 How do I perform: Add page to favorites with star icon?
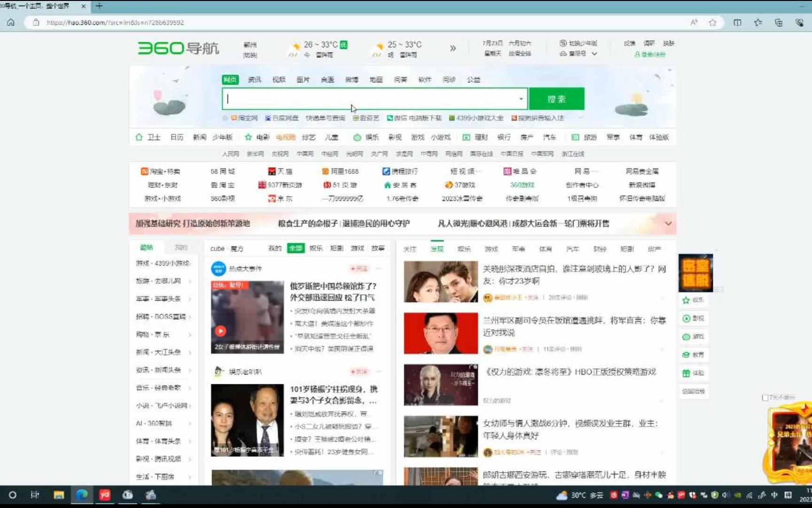[x=712, y=22]
